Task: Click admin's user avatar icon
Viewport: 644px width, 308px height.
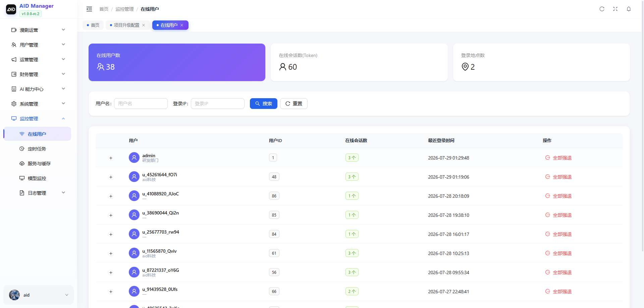Action: pyautogui.click(x=134, y=158)
